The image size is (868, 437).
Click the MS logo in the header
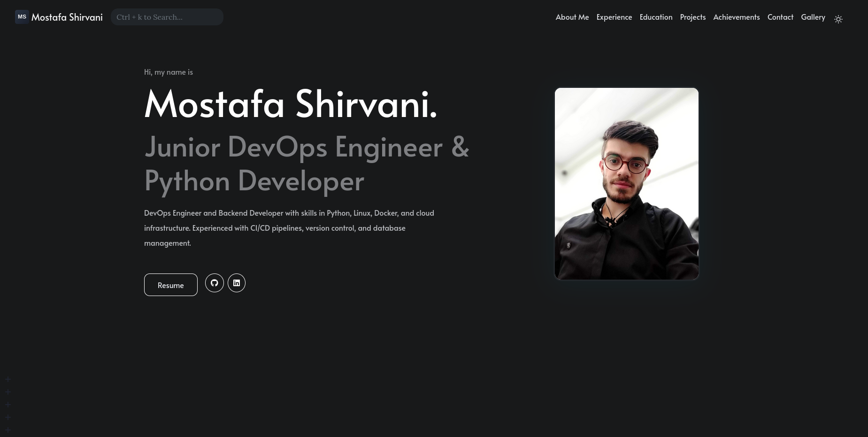pos(22,16)
